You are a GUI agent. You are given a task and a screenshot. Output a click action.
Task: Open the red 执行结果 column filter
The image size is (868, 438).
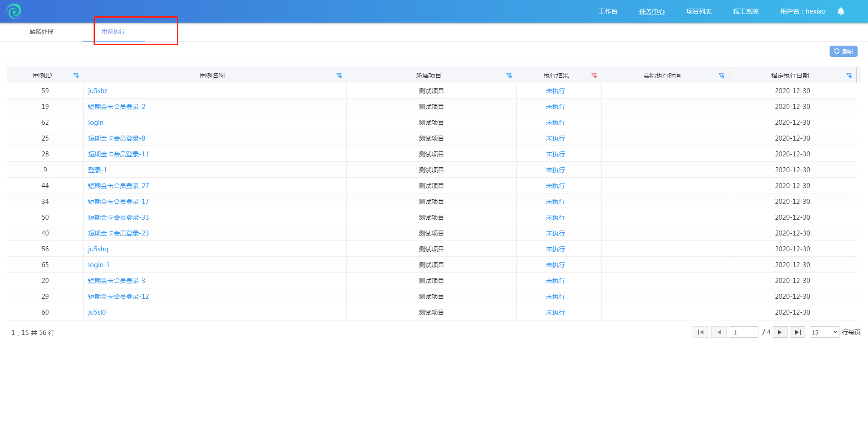click(594, 75)
